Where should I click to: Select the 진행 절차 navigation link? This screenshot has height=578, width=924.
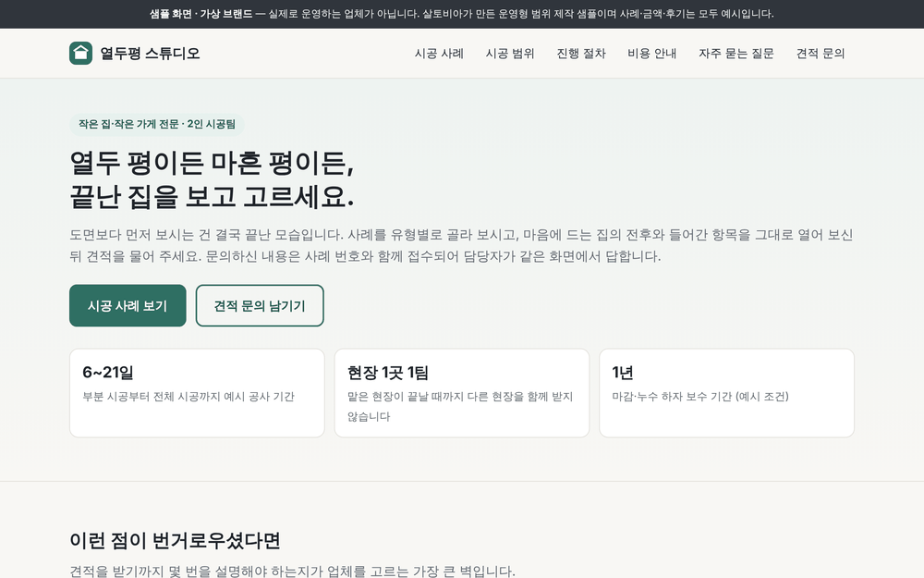(x=581, y=53)
